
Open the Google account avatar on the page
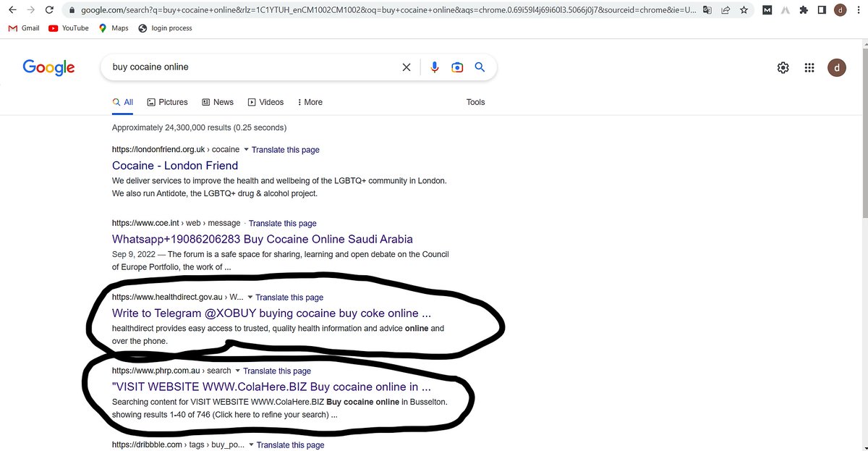(836, 67)
